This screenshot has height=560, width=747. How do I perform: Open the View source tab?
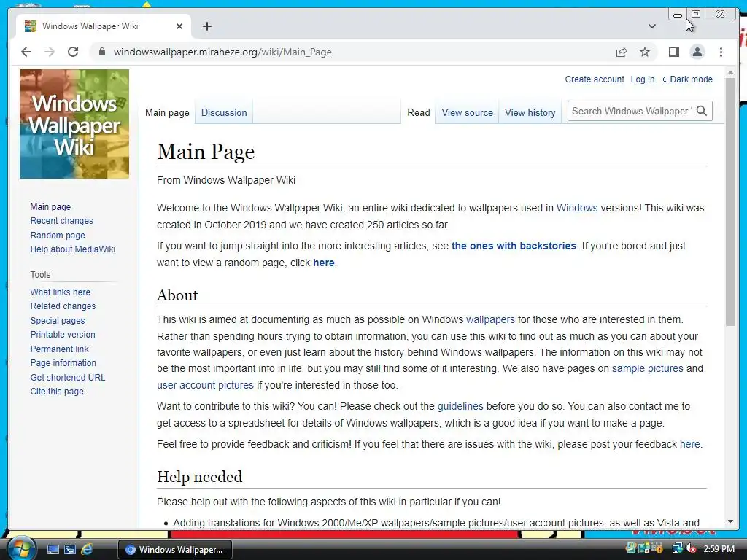click(x=467, y=112)
